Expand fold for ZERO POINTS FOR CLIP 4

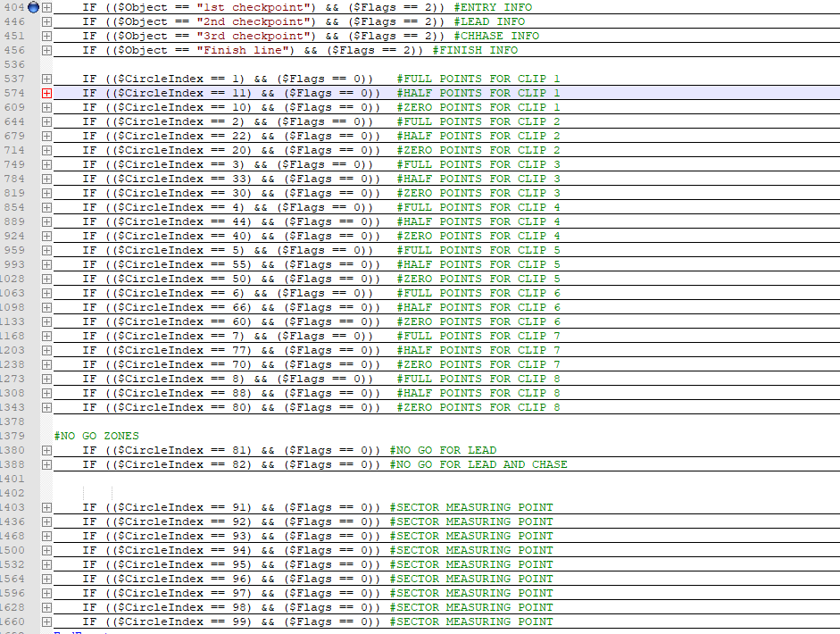point(46,237)
